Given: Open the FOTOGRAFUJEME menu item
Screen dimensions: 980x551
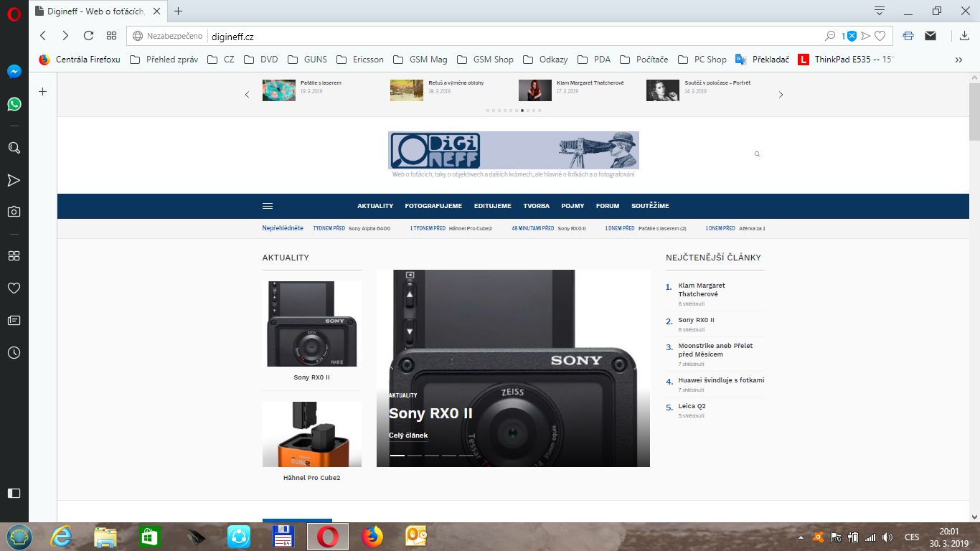Looking at the screenshot, I should (x=433, y=206).
